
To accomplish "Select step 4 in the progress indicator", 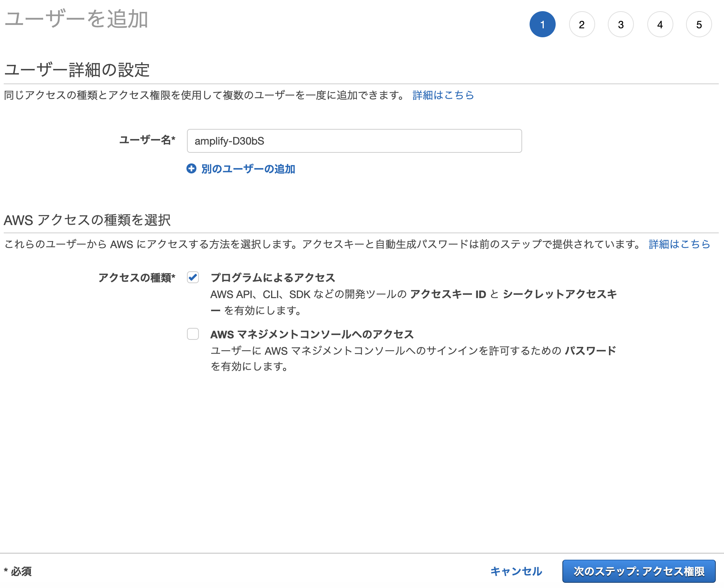I will [x=660, y=24].
